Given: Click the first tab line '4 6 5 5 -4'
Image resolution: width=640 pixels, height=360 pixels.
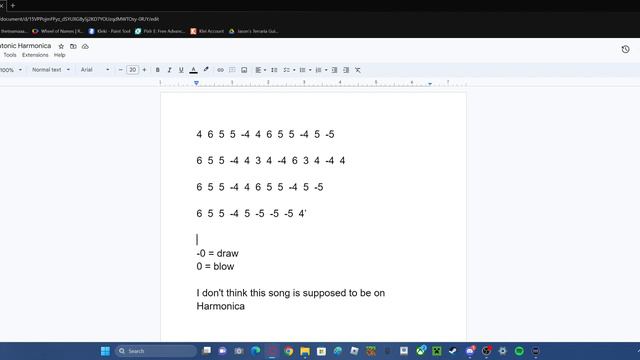Looking at the screenshot, I should (x=223, y=134).
